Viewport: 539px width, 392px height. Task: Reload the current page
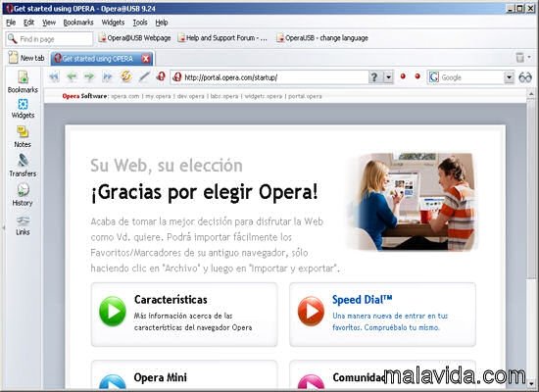[x=126, y=76]
